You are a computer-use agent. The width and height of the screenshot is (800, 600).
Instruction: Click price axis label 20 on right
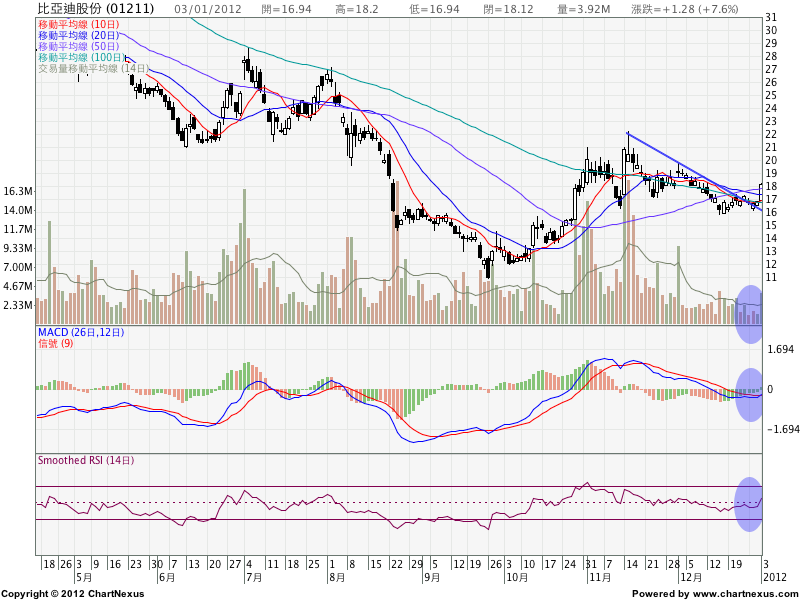pyautogui.click(x=771, y=160)
